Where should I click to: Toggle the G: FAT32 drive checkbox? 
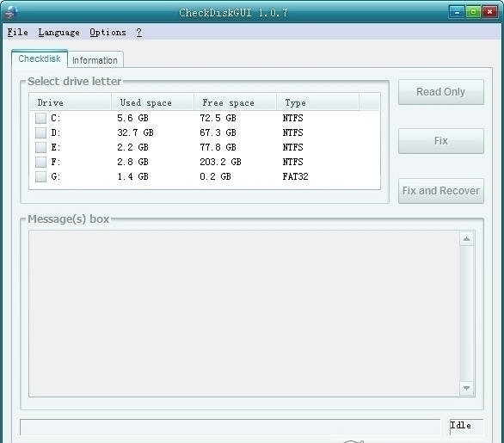[40, 176]
